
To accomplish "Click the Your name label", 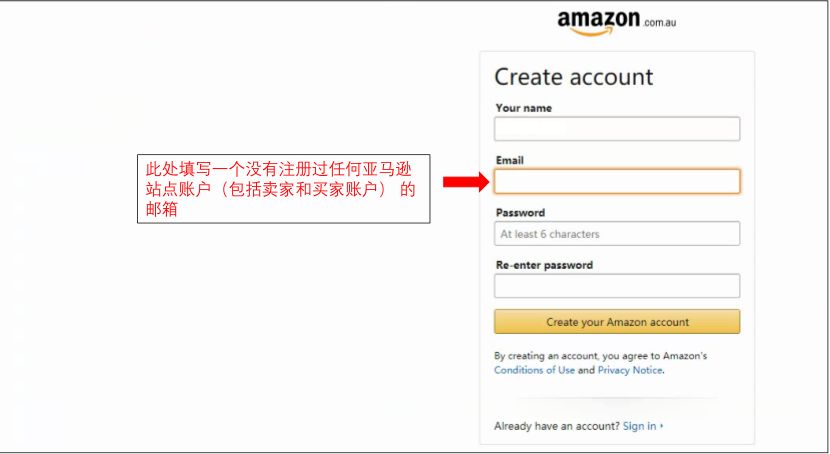I will [524, 108].
